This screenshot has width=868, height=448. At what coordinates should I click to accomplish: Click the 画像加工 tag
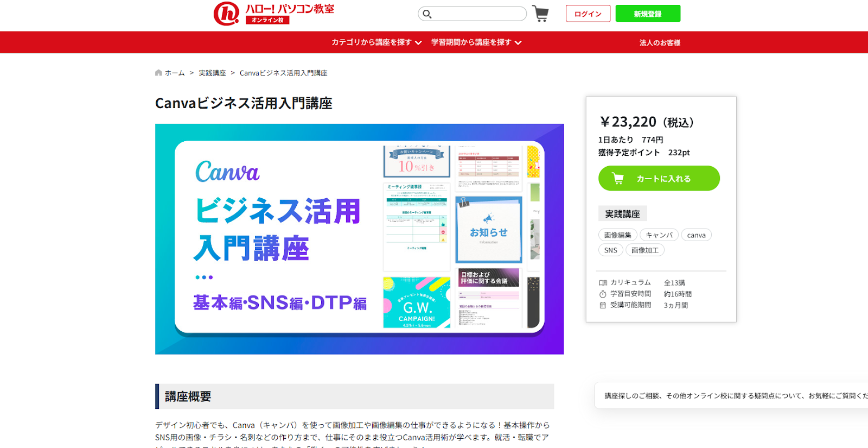pos(644,250)
